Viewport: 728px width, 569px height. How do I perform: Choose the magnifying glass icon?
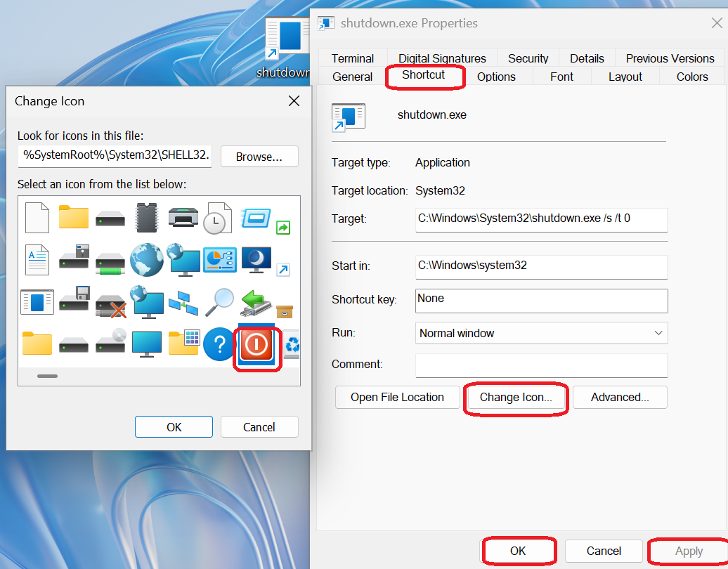[x=220, y=303]
